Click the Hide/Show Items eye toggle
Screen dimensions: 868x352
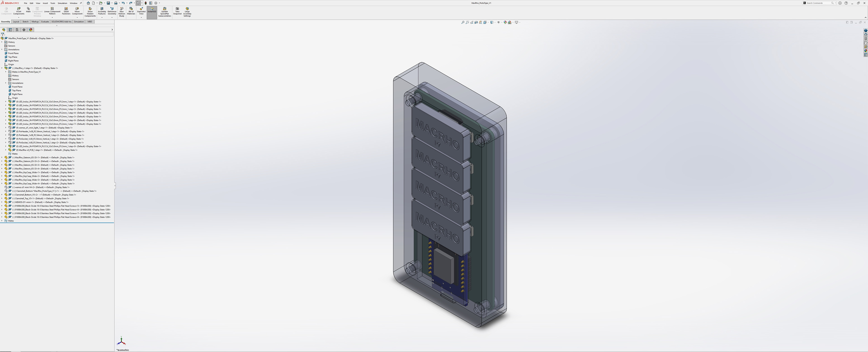(x=499, y=22)
